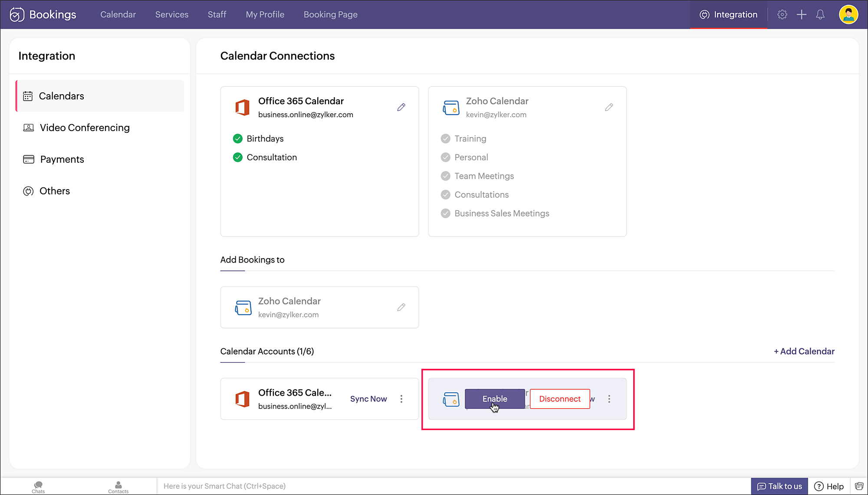This screenshot has height=495, width=868.
Task: Toggle the Consultations calendar check
Action: click(445, 195)
